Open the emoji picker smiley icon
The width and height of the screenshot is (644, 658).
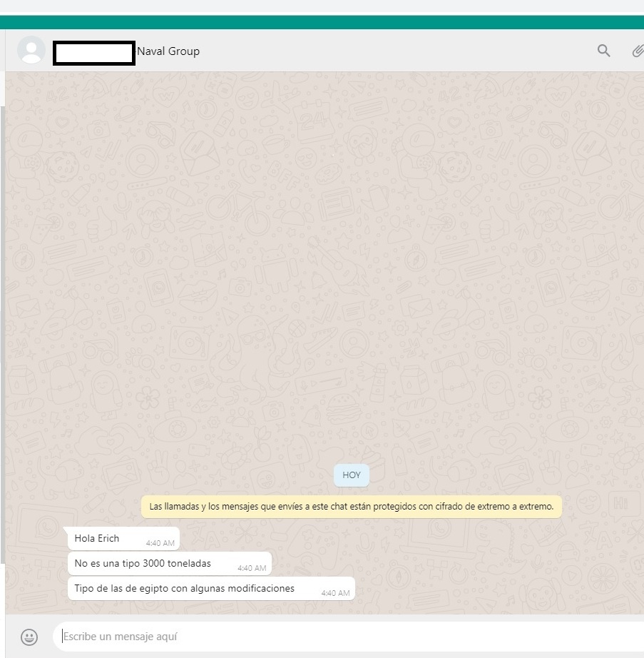tap(29, 637)
